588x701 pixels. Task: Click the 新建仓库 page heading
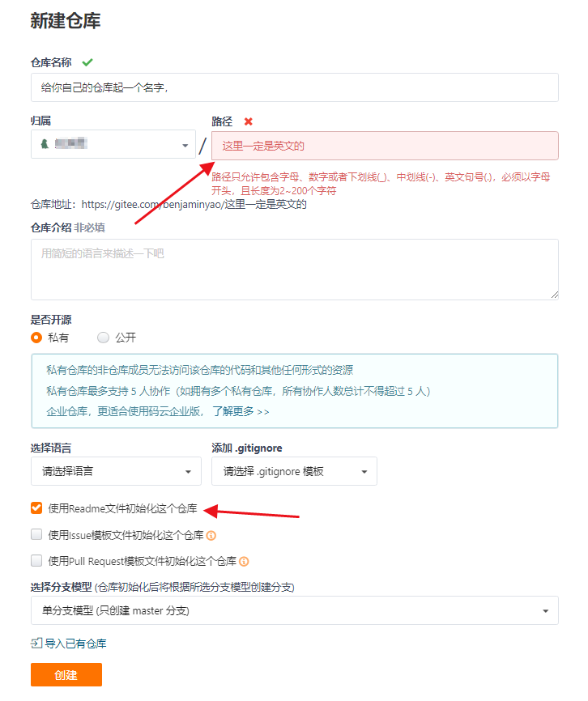(66, 21)
